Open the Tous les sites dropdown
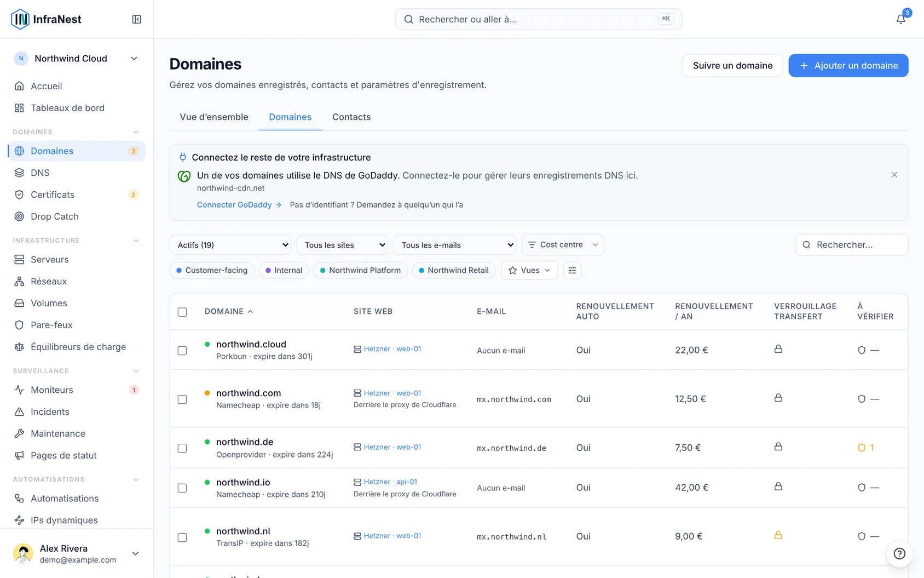The image size is (924, 578). pyautogui.click(x=342, y=245)
